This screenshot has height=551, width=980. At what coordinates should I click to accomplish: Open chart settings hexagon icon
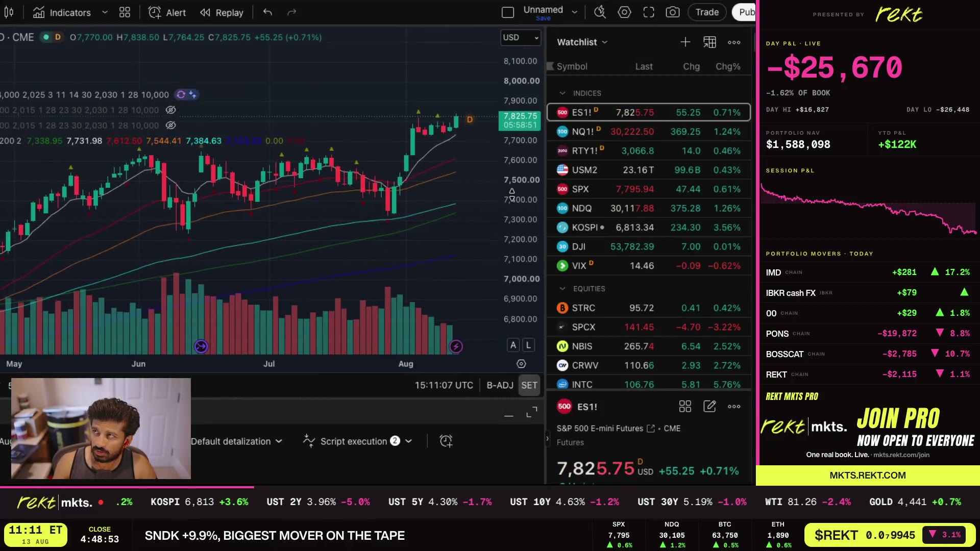[624, 12]
